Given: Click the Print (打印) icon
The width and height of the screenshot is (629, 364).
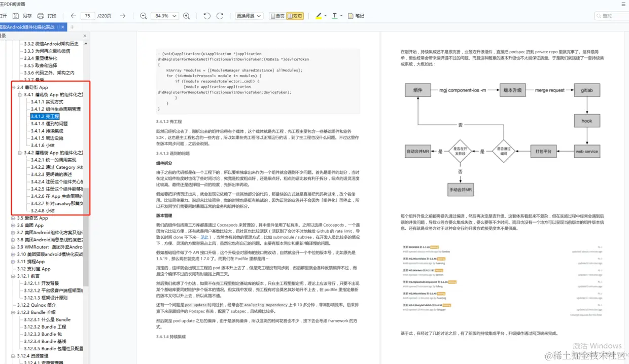Looking at the screenshot, I should pyautogui.click(x=41, y=16).
